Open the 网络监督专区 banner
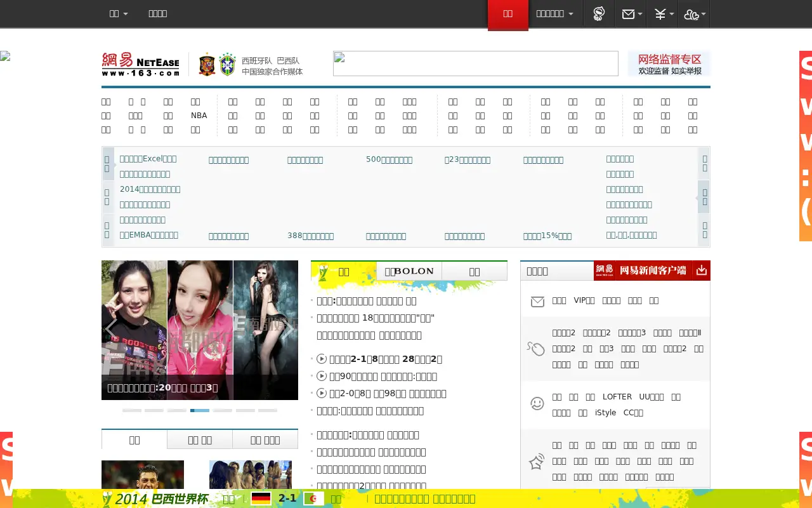This screenshot has width=812, height=508. (x=669, y=64)
